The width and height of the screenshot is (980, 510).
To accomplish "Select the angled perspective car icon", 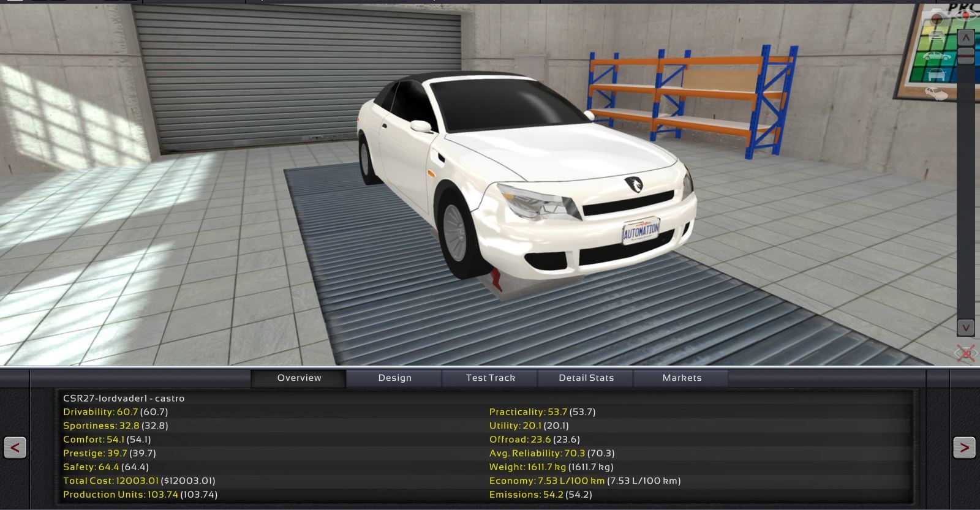I will click(x=937, y=94).
